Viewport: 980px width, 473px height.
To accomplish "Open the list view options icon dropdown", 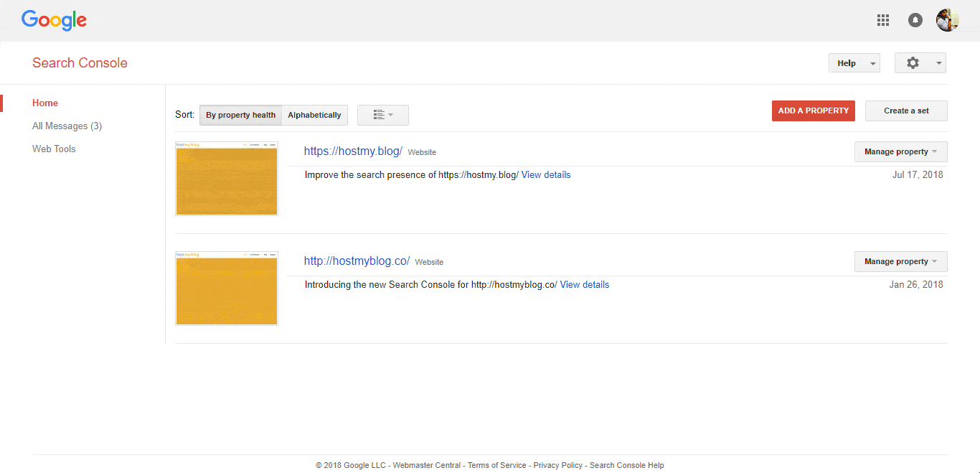I will tap(383, 115).
